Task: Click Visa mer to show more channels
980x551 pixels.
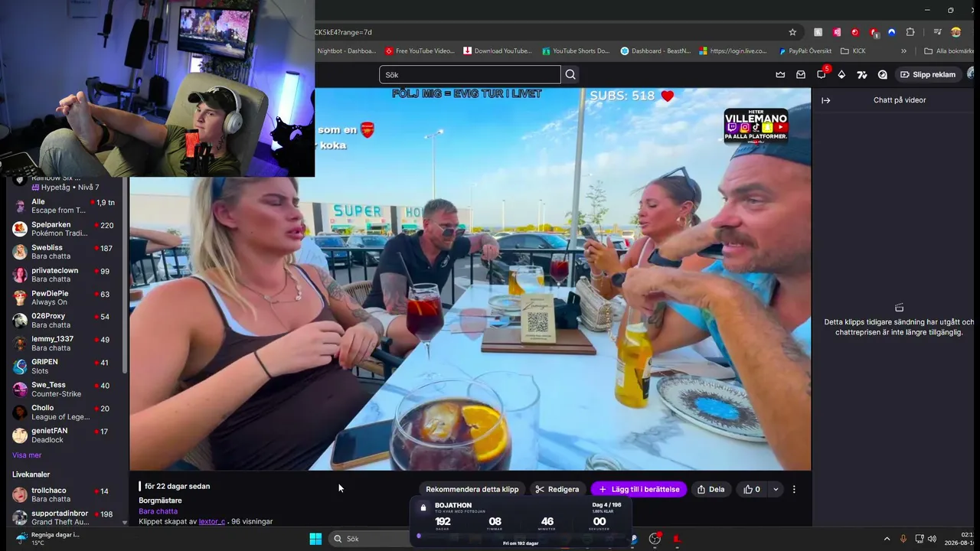Action: click(x=27, y=455)
